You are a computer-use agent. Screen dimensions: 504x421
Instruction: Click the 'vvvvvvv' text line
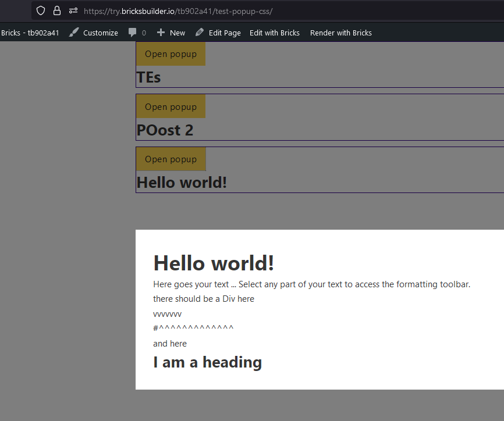pyautogui.click(x=167, y=315)
